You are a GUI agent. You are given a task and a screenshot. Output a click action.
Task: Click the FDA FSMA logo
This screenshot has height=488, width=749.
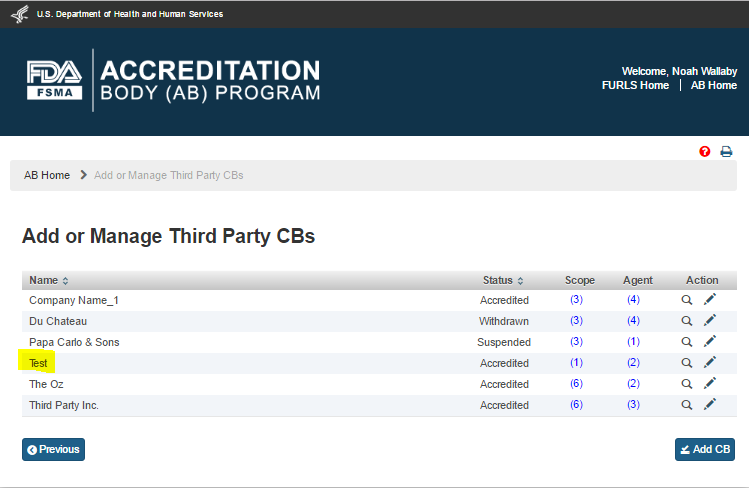point(54,81)
